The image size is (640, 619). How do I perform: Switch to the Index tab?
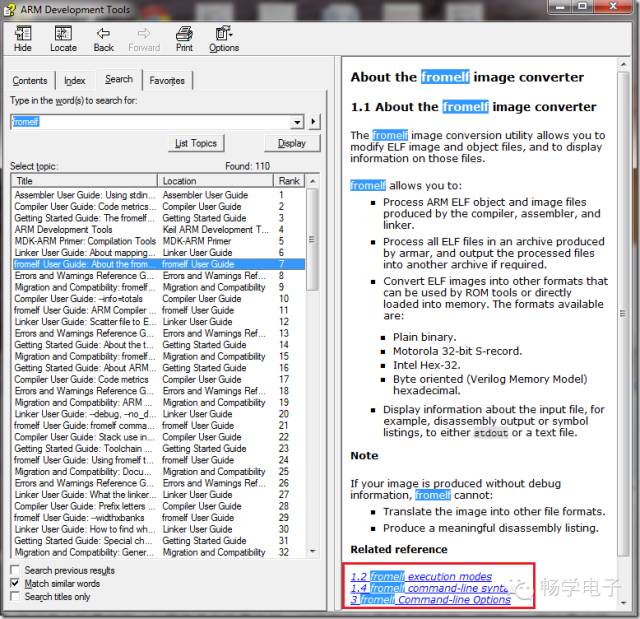click(x=75, y=80)
